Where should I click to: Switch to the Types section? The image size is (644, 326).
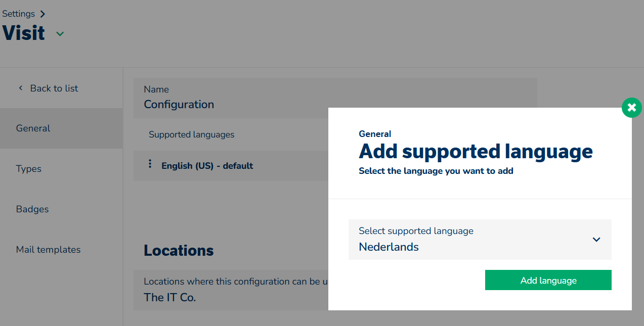point(29,169)
